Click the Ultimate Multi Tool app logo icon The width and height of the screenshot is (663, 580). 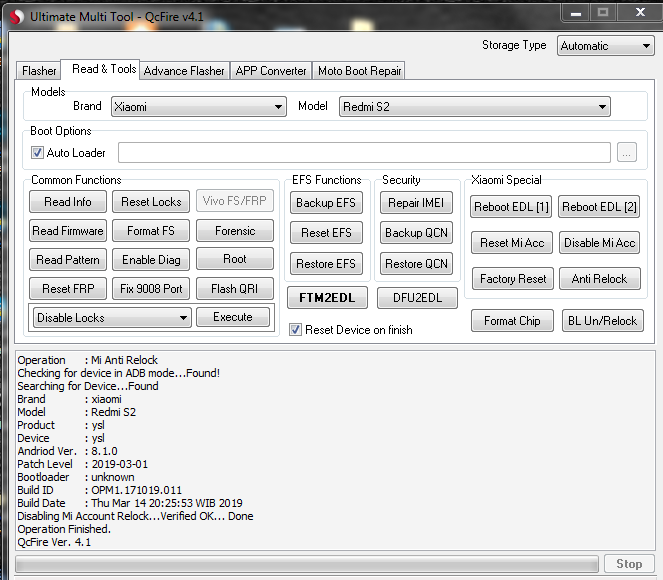[16, 17]
